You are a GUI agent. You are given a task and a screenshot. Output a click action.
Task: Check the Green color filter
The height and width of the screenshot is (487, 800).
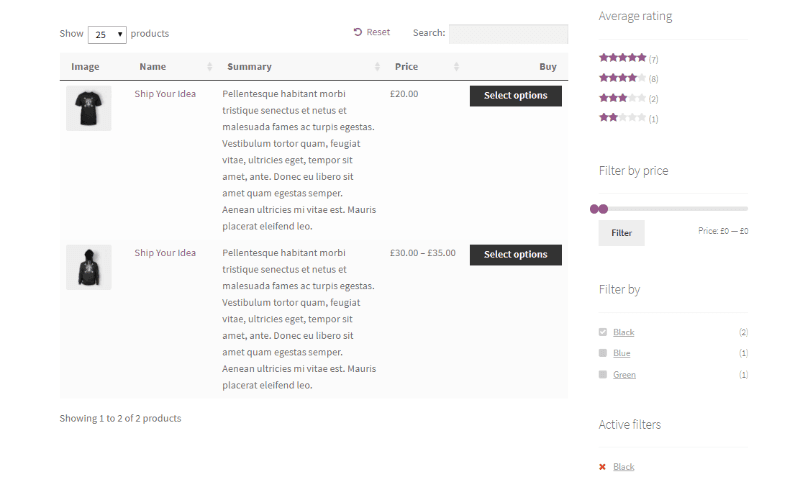click(603, 374)
